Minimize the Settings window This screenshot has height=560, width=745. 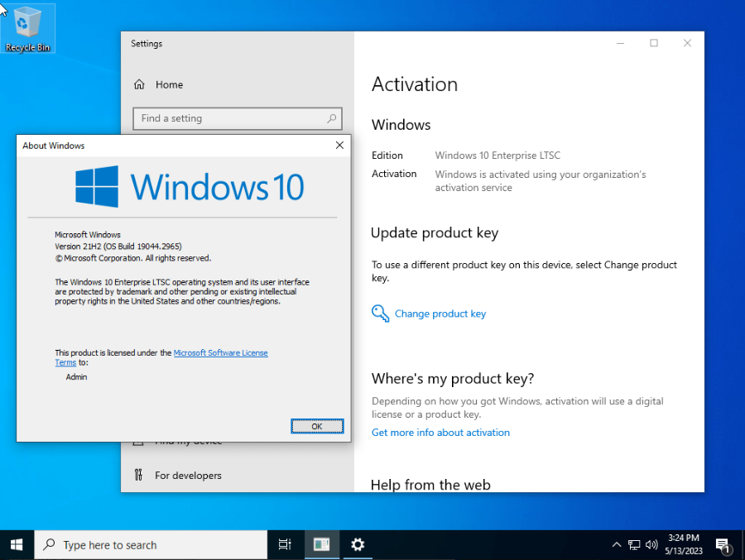click(x=620, y=43)
